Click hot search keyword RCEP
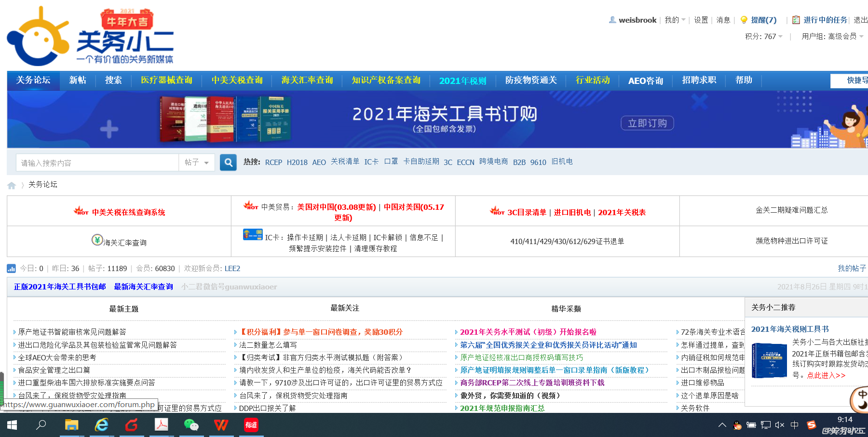The image size is (868, 437). coord(273,163)
